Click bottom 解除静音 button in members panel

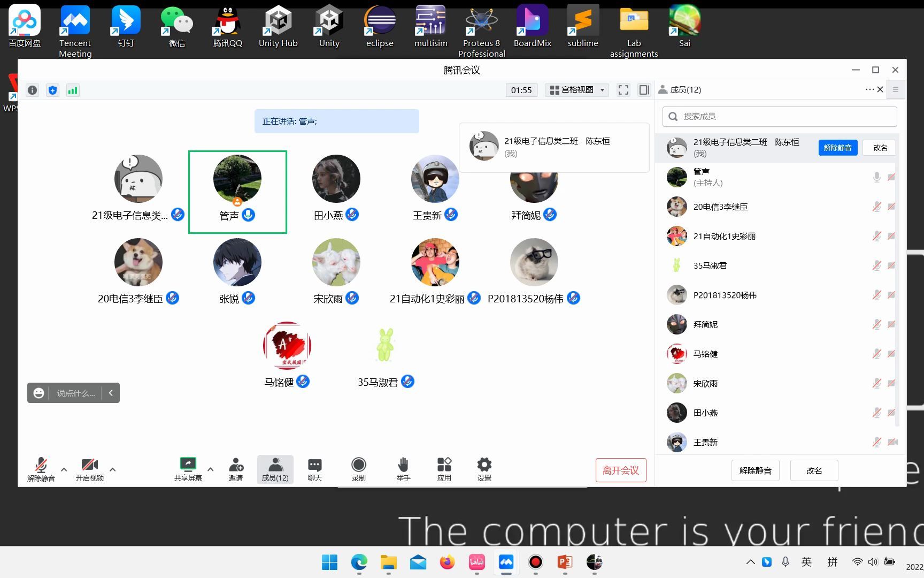pos(756,470)
